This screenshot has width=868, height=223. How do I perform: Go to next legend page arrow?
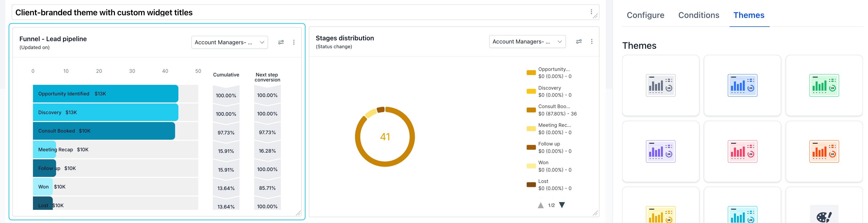tap(562, 205)
